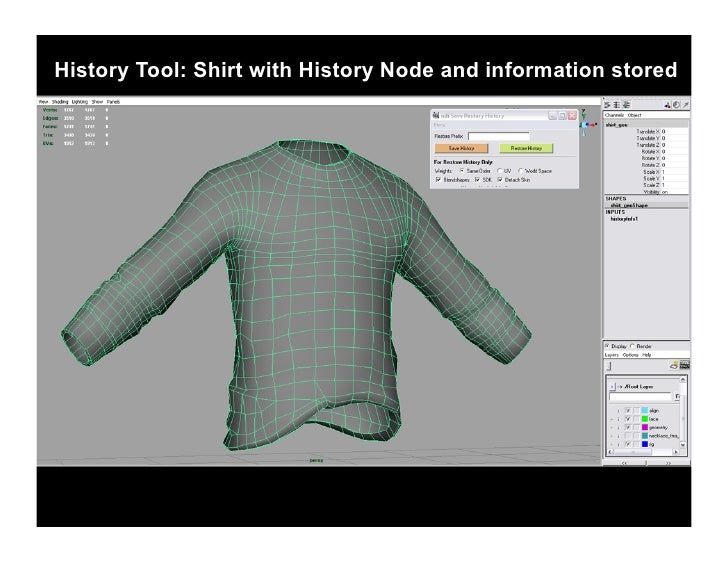Click the green Restore History button
This screenshot has height=563, width=728.
tap(526, 147)
